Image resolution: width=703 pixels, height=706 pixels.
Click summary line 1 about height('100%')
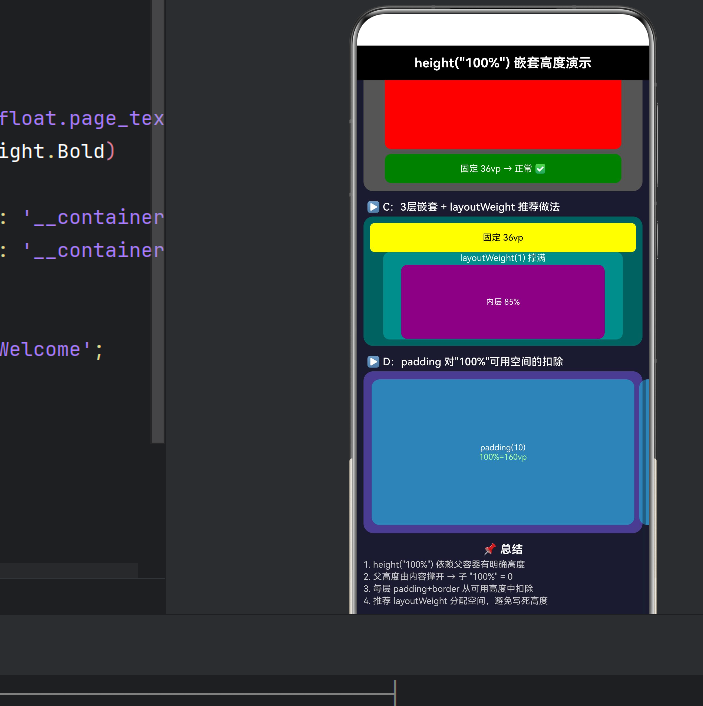(x=444, y=564)
